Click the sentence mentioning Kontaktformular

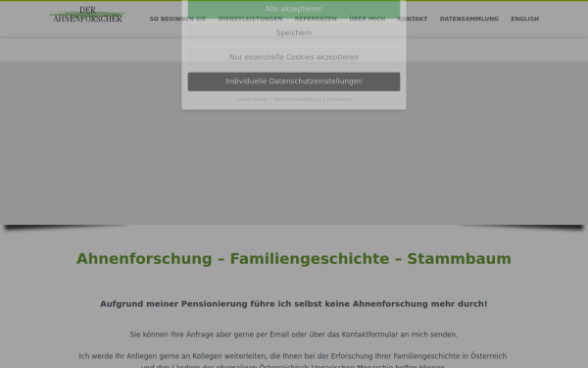tap(294, 335)
